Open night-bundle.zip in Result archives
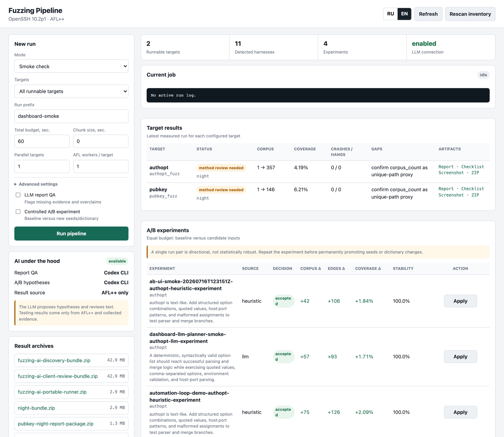This screenshot has width=504, height=437. (71, 408)
